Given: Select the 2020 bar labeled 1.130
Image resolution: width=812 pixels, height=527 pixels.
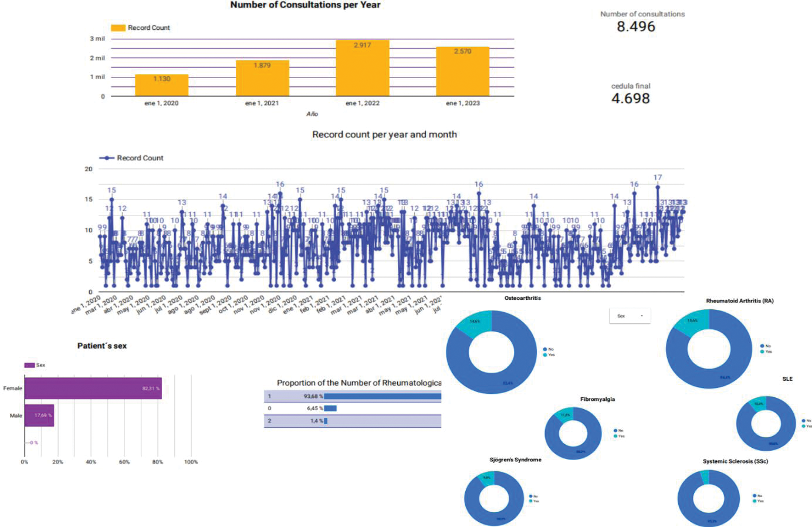Looking at the screenshot, I should tap(161, 85).
